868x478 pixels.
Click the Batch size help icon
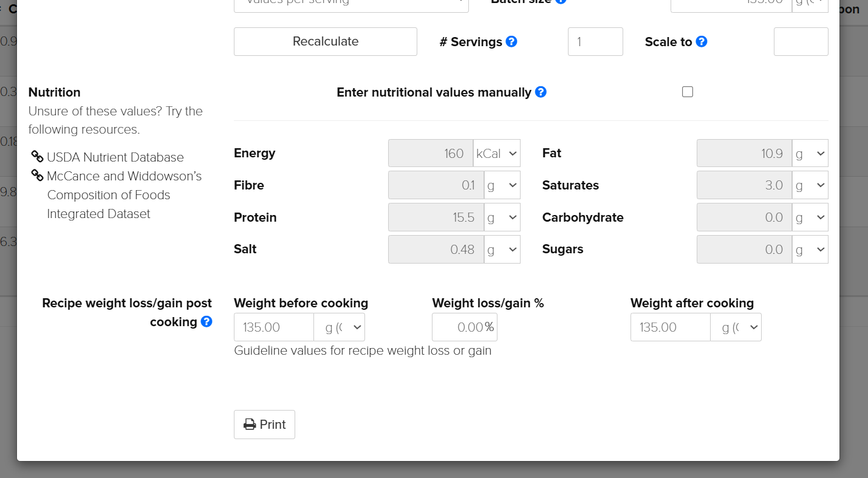point(561,2)
